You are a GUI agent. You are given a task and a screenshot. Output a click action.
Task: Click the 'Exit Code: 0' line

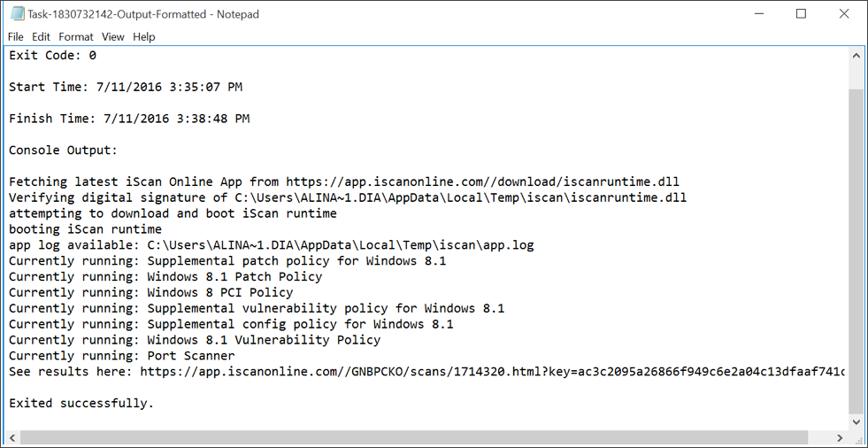click(53, 56)
